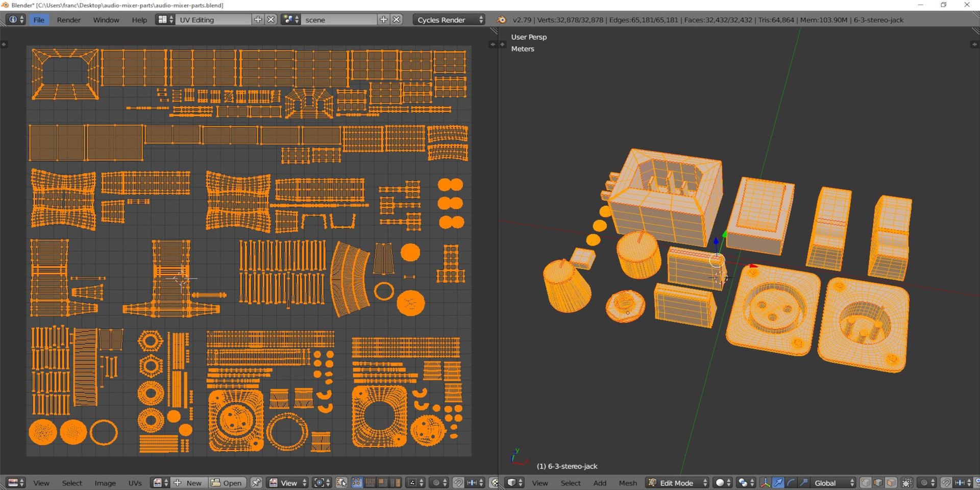Click the New image button
The image size is (980, 490).
(189, 482)
